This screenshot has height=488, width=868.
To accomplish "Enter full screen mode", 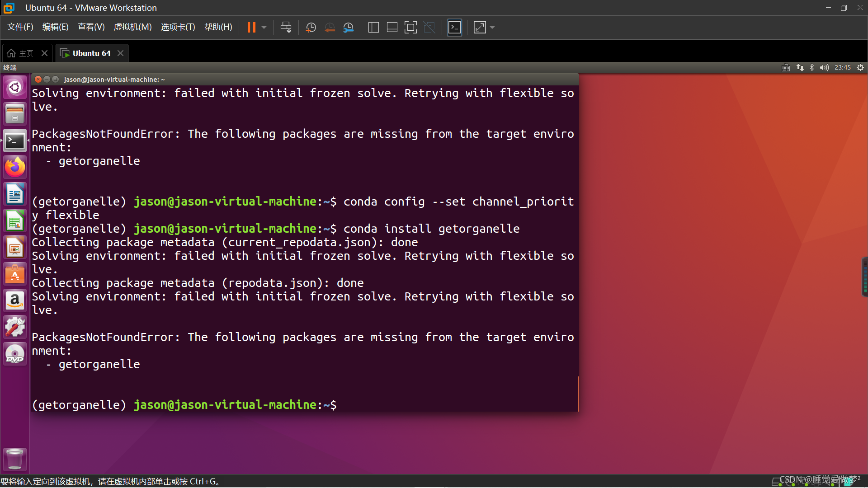I will click(x=410, y=28).
